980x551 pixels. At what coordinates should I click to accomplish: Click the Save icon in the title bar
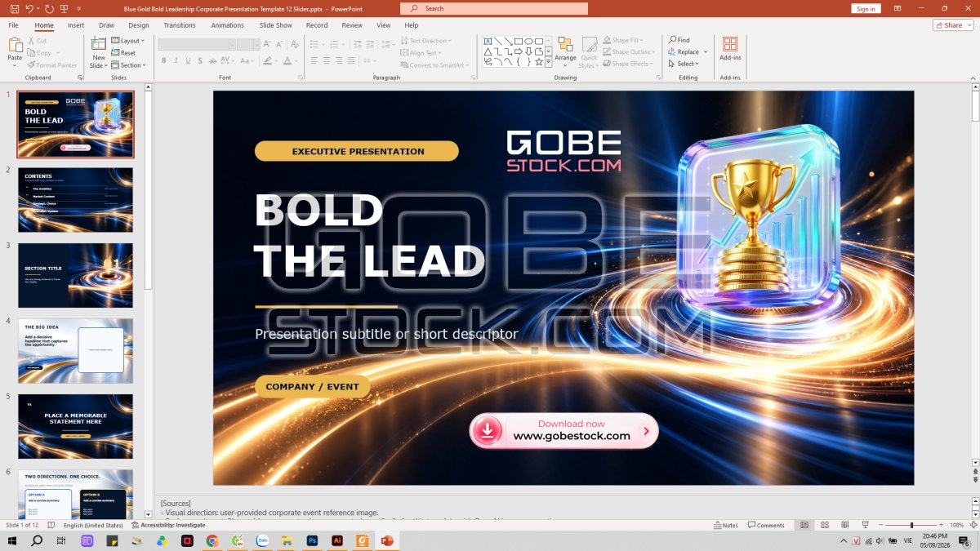[x=13, y=8]
